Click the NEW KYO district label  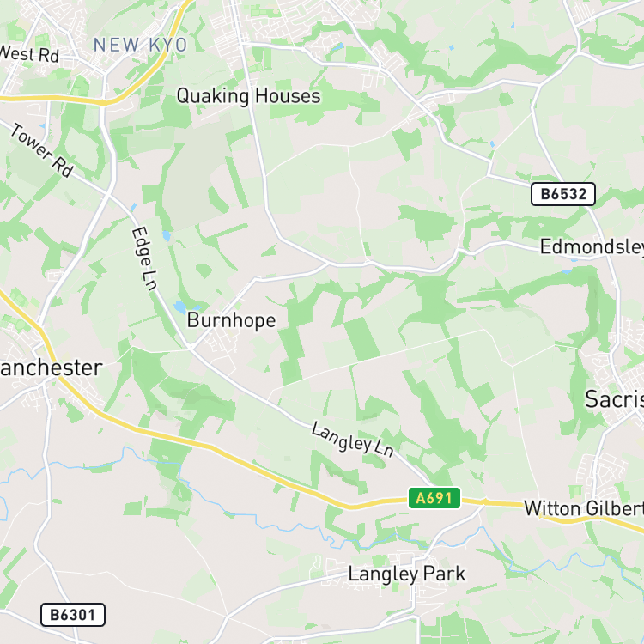[140, 45]
